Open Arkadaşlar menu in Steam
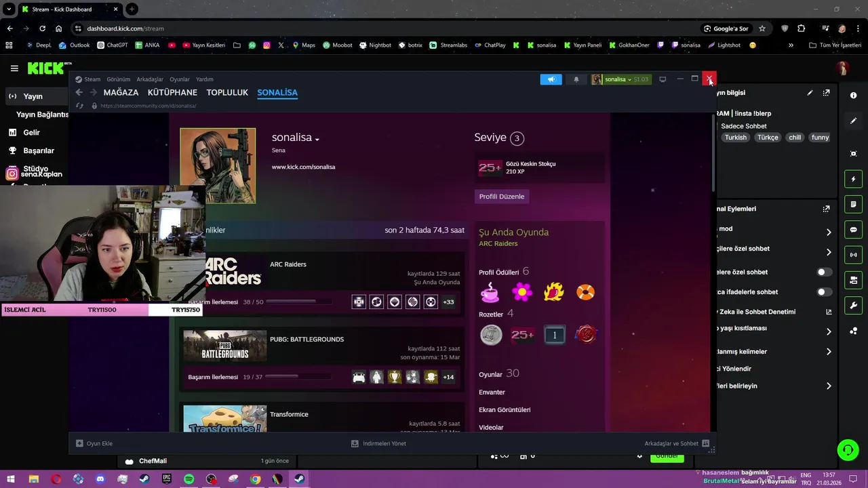The height and width of the screenshot is (488, 868). click(x=150, y=79)
